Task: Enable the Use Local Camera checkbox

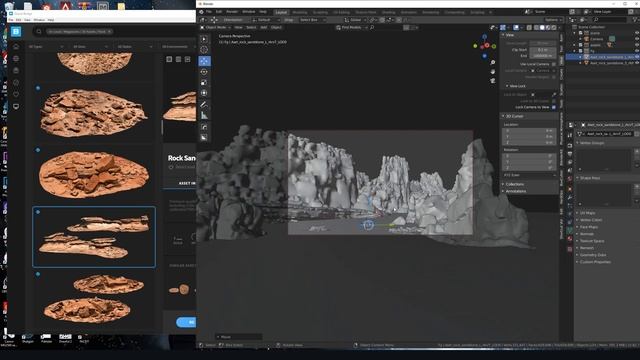Action: [553, 64]
